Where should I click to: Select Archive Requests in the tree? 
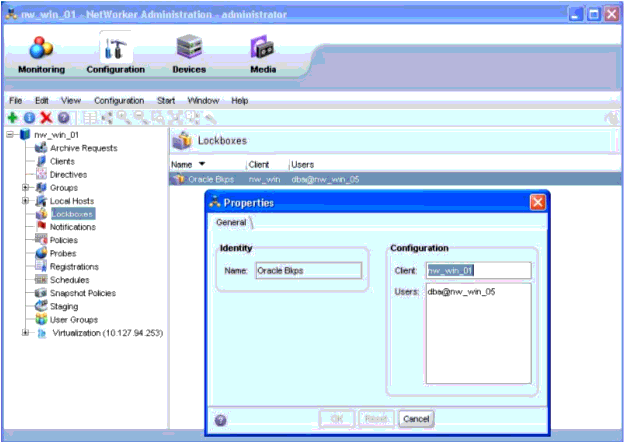(x=84, y=148)
